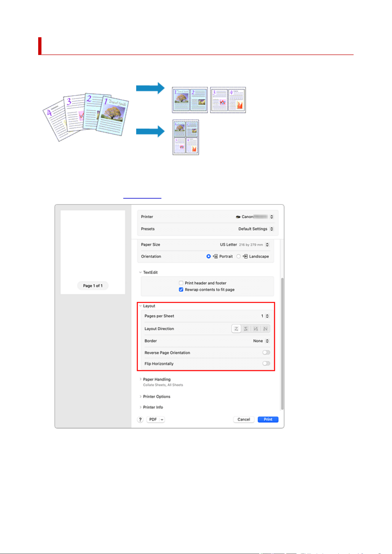Enable Print header and footer checkbox
Viewport: 392px width, 554px height.
coord(181,283)
